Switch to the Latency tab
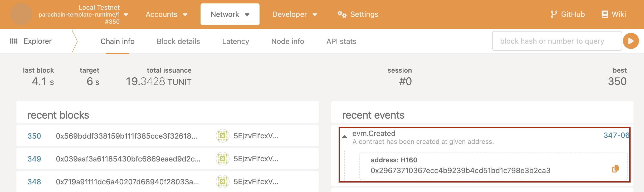Screen dimensions: 644x192 click(236, 41)
